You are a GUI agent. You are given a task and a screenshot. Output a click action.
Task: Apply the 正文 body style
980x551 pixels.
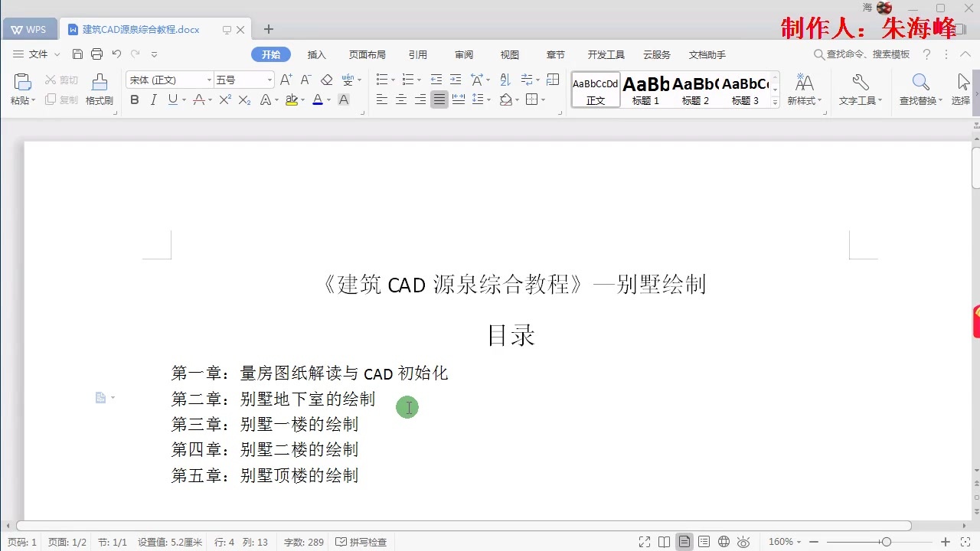tap(596, 90)
